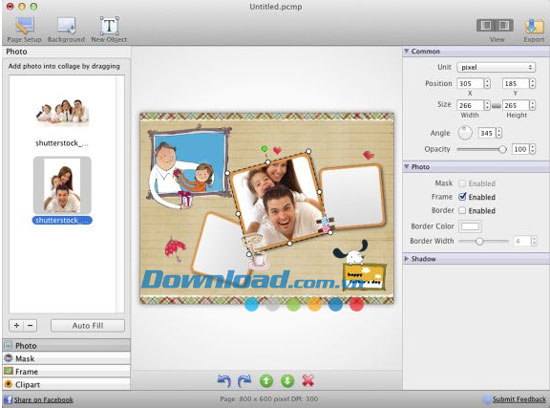Click the Position X field showing 305

471,83
